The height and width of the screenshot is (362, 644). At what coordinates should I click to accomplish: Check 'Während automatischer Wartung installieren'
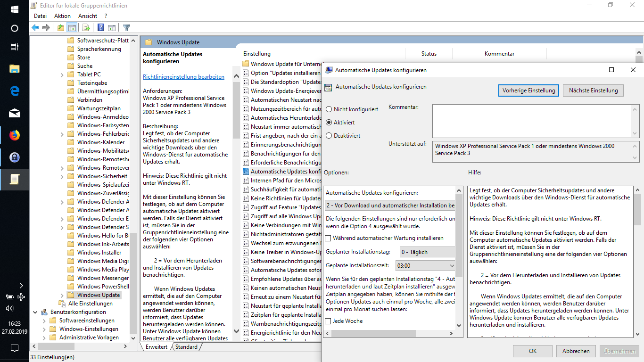329,238
